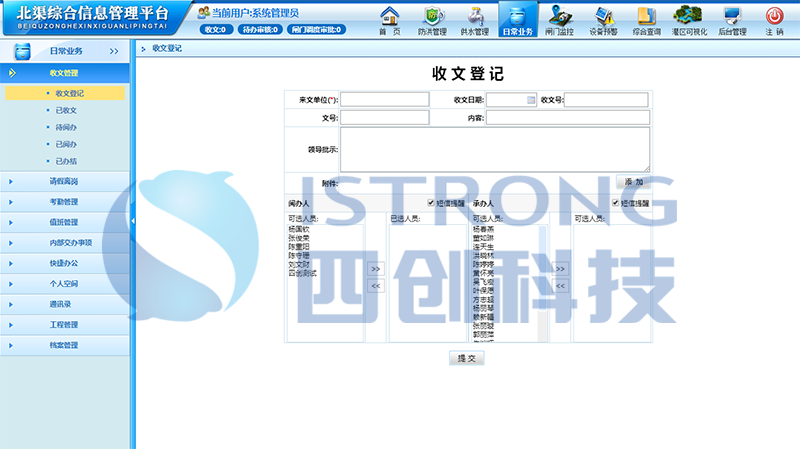Click the 注销 logout power icon
Screen dimensions: 800x449
[774, 19]
